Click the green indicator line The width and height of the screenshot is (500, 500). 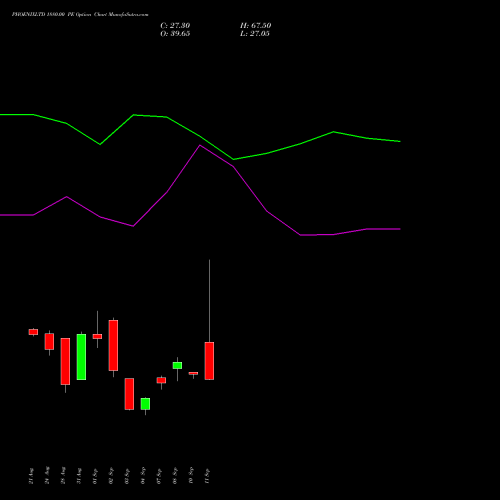click(200, 137)
